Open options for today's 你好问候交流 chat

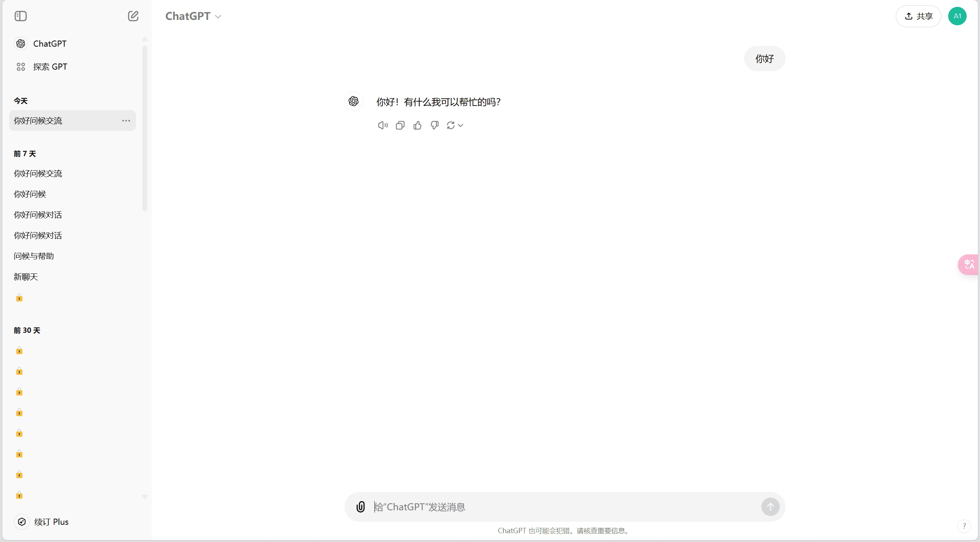tap(126, 120)
